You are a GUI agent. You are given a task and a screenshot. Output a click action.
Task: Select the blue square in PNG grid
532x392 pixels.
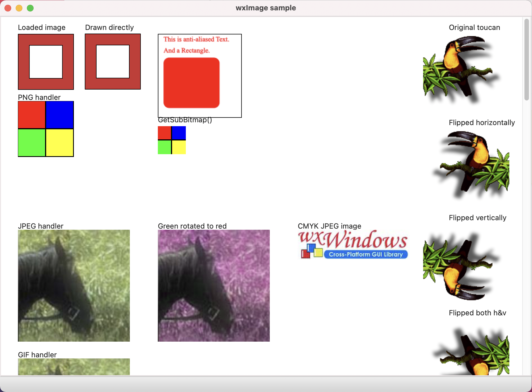coord(59,115)
